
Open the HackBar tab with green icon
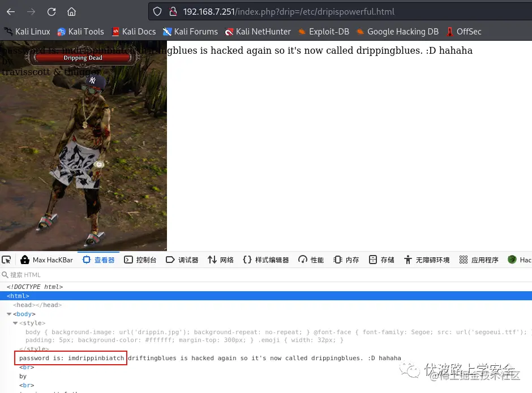click(520, 260)
